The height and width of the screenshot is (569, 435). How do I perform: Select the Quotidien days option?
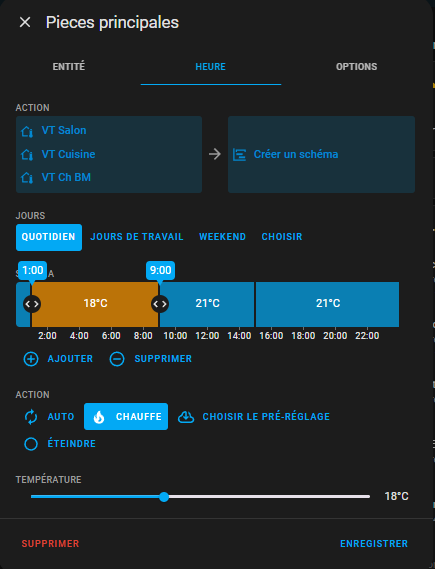tap(49, 237)
